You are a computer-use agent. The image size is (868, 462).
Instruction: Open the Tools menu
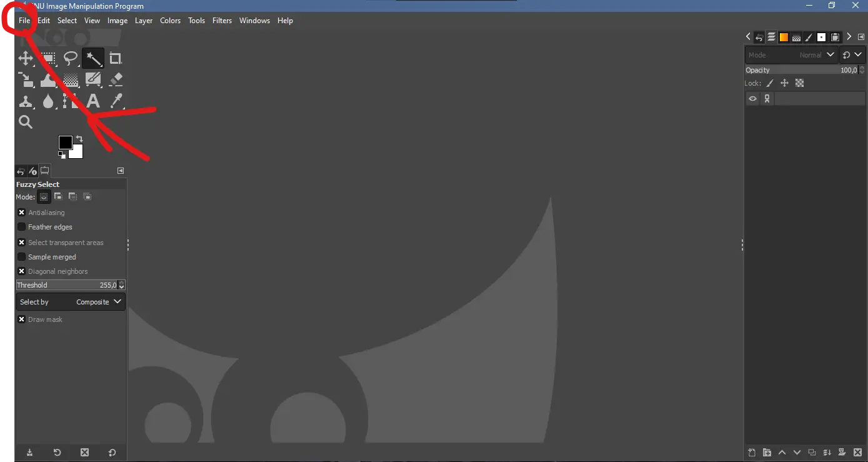point(196,21)
